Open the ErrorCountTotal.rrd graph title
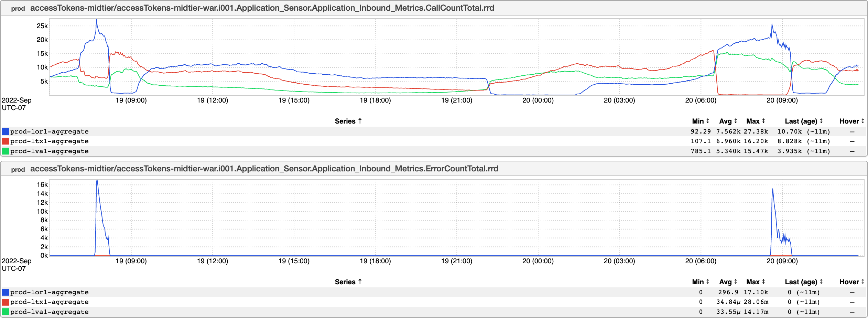 tap(264, 169)
